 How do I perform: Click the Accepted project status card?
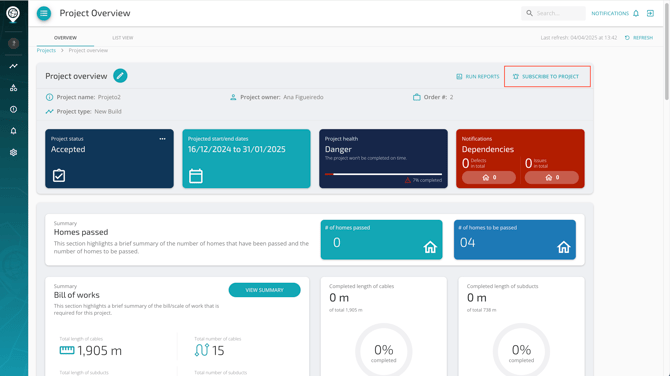(109, 159)
